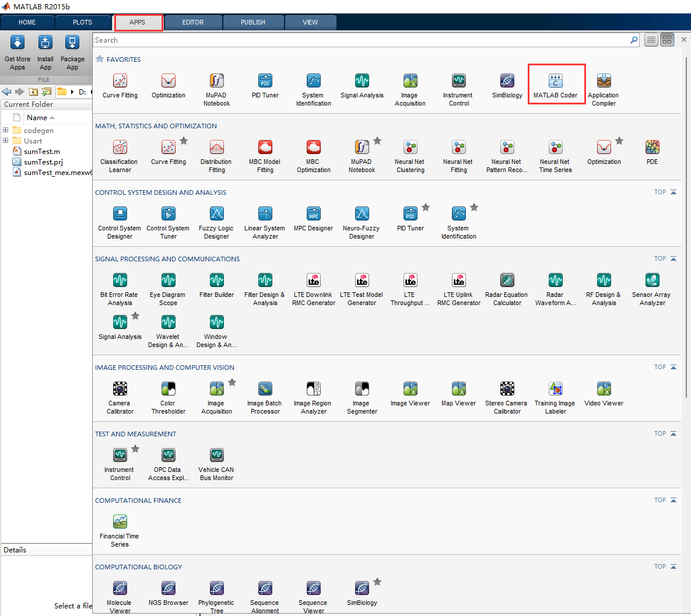691x616 pixels.
Task: Click Get More Apps button
Action: point(17,52)
